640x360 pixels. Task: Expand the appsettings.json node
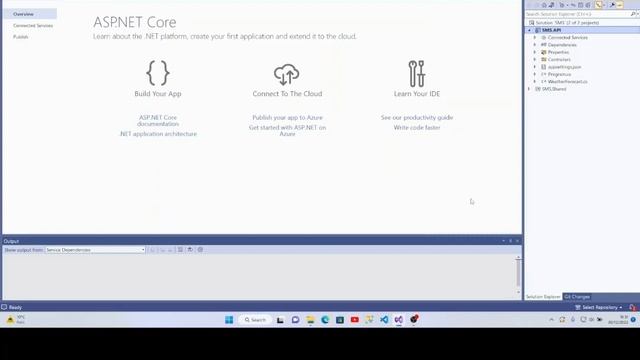[535, 67]
